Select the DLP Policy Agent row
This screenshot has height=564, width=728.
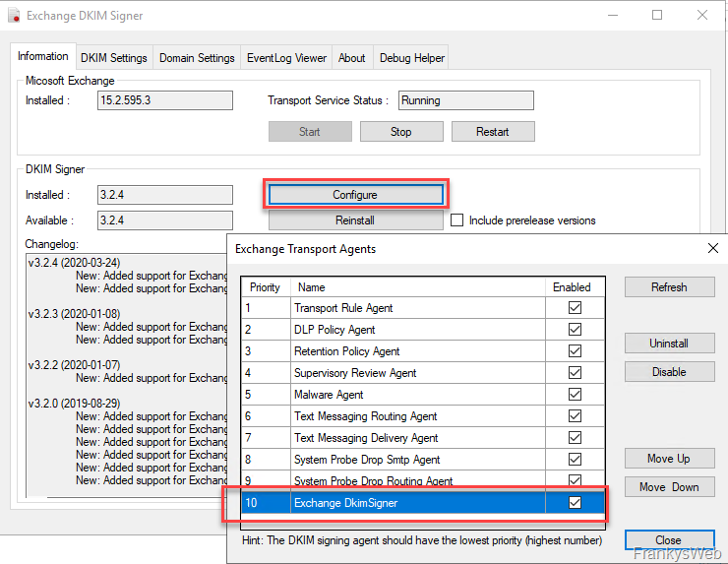click(x=334, y=330)
